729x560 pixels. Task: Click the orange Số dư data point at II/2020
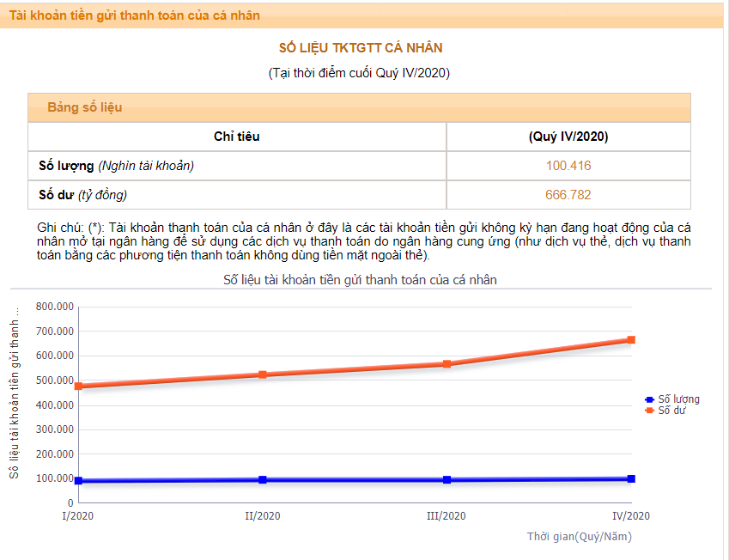pos(263,374)
